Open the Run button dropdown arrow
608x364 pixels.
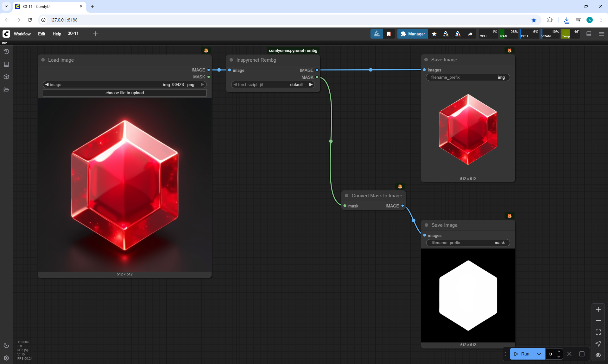[539, 354]
